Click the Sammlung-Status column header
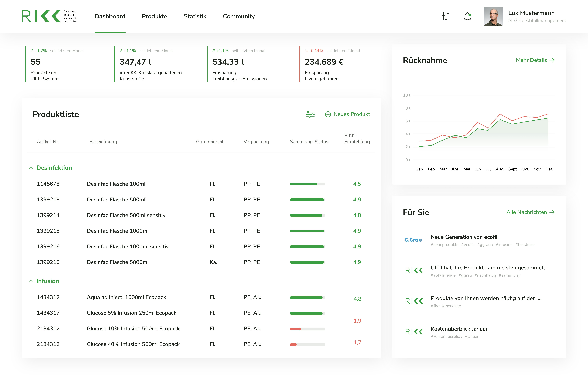588x380 pixels. (309, 142)
